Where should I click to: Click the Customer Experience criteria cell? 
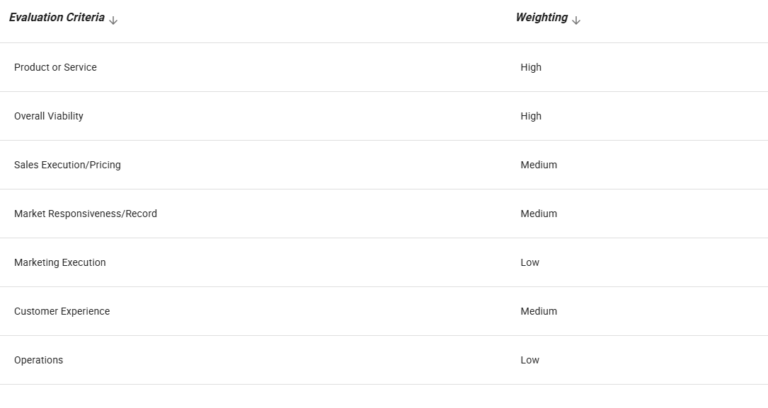[x=62, y=312]
